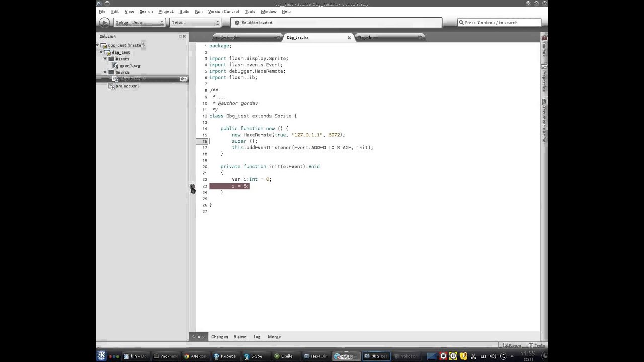Image resolution: width=644 pixels, height=362 pixels.
Task: Click the yellow pause tray icon
Action: (x=453, y=356)
